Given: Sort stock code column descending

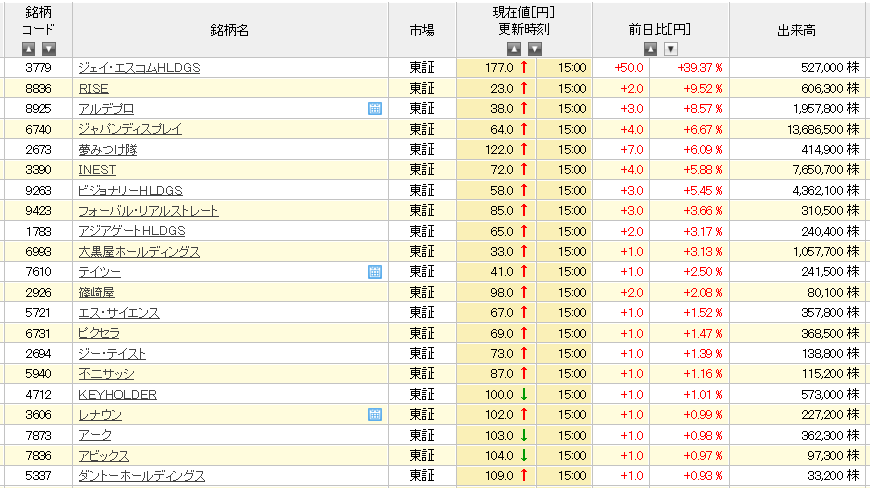Looking at the screenshot, I should click(x=49, y=49).
